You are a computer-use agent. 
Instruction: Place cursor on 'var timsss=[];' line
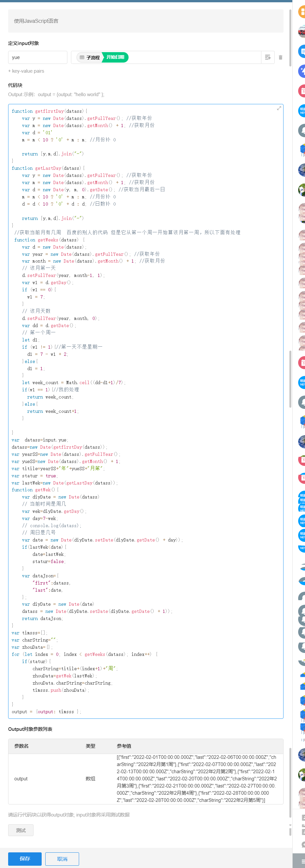pos(30,633)
